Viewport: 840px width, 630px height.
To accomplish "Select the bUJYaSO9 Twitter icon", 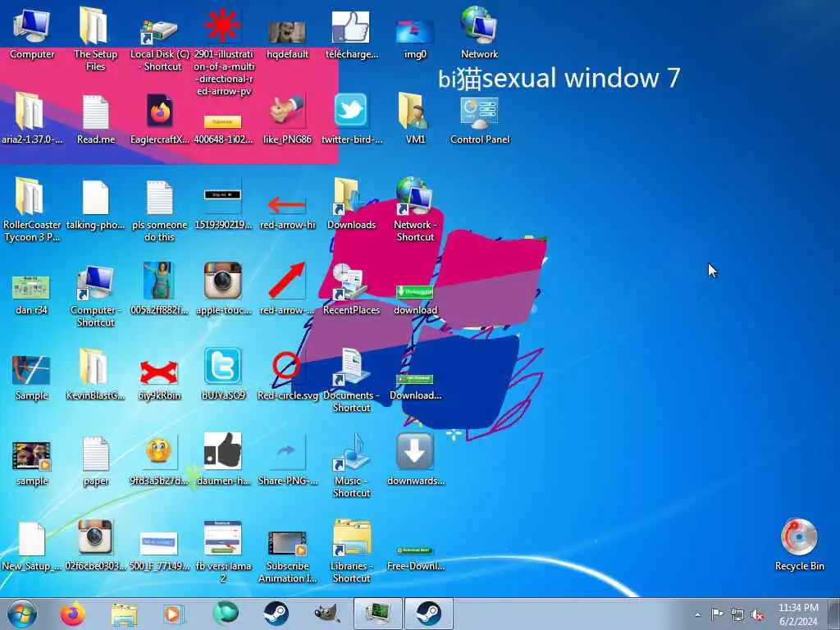I will pos(223,374).
